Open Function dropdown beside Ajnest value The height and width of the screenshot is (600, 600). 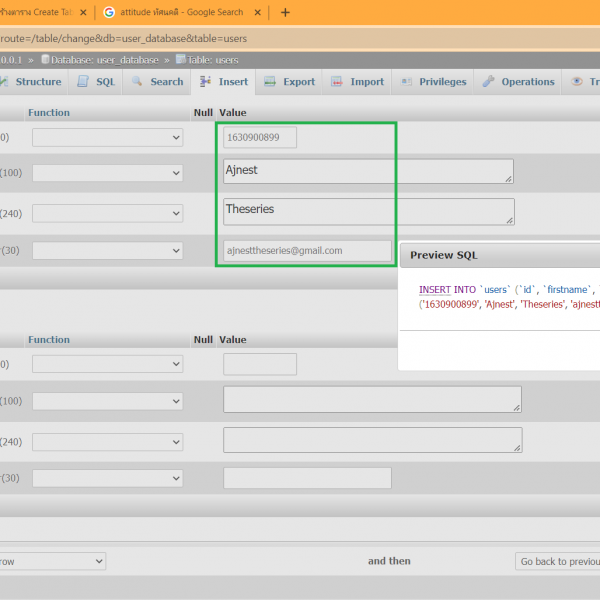pos(107,174)
